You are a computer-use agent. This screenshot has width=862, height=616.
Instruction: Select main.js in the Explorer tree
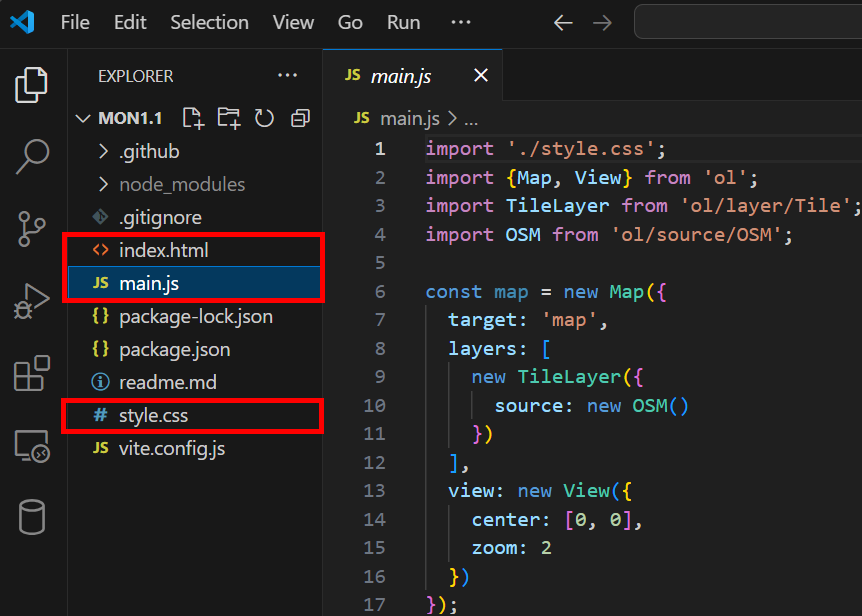coord(194,284)
